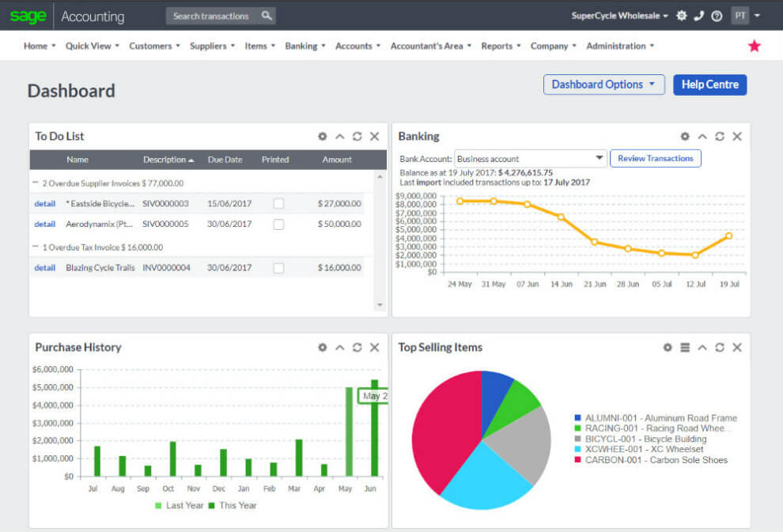Open detail for Blazing Cycle Trails invoice
This screenshot has height=532, width=783.
pyautogui.click(x=44, y=267)
